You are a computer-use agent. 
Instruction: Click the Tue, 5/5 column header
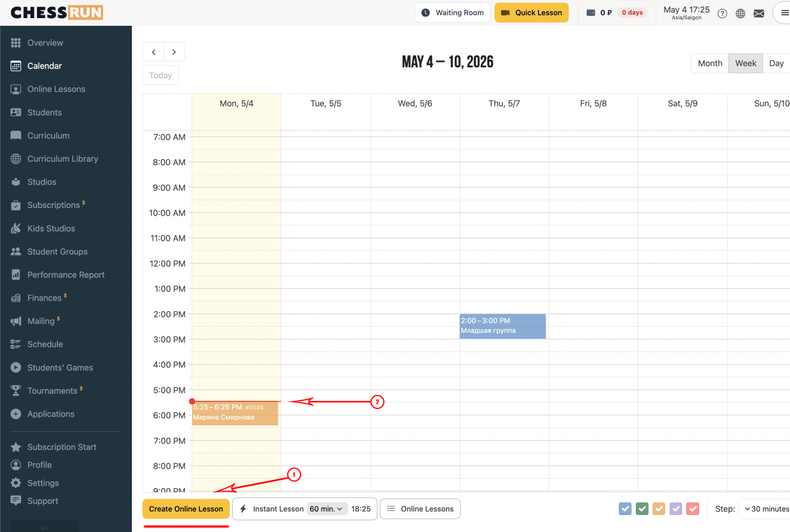326,104
